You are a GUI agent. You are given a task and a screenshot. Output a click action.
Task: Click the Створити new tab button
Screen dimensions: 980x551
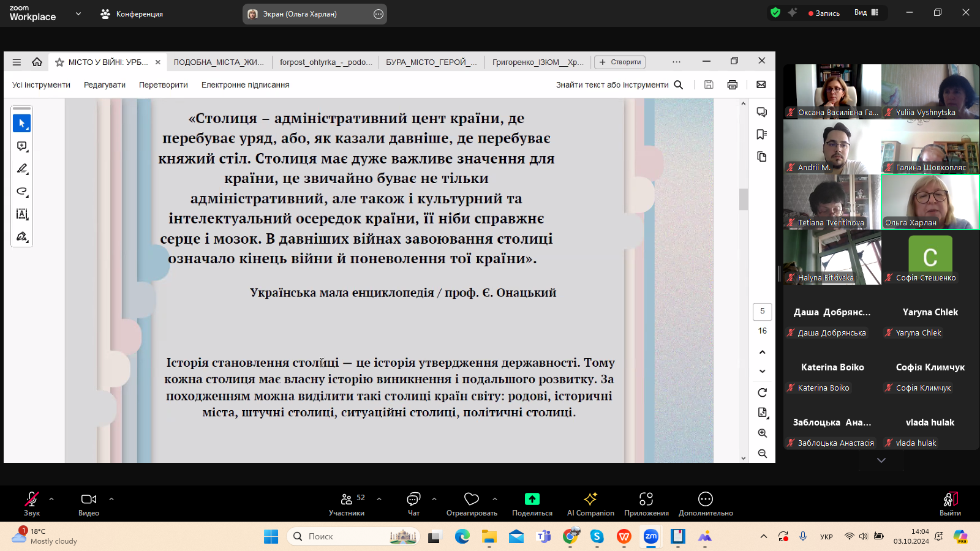click(620, 62)
